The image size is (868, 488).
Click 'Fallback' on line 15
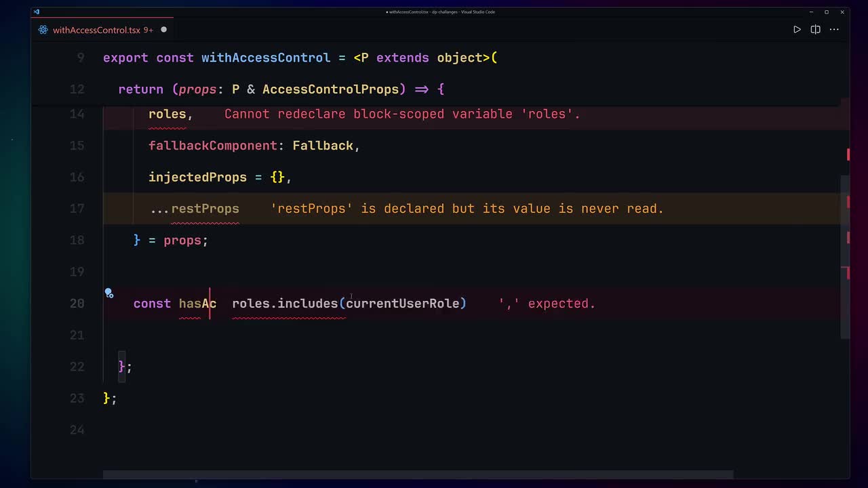pos(323,146)
